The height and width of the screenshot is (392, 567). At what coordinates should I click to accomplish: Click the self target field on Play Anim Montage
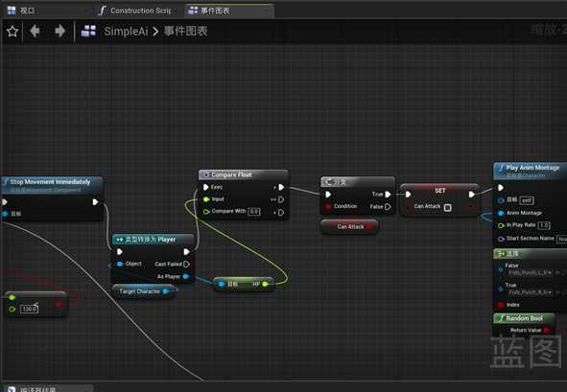[x=527, y=199]
